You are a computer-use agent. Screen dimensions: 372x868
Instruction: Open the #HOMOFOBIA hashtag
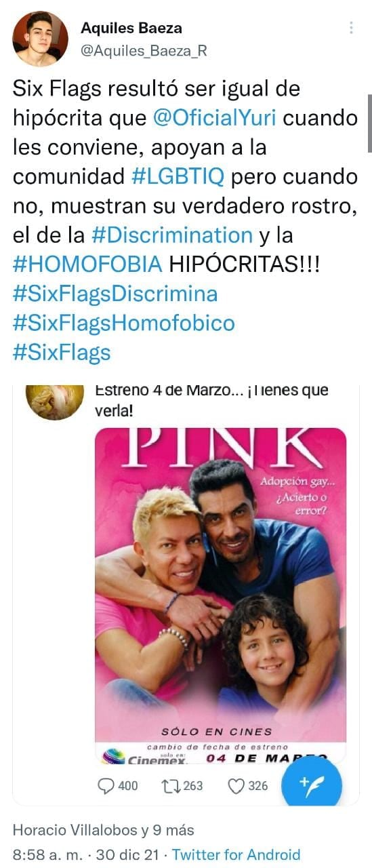pyautogui.click(x=88, y=265)
